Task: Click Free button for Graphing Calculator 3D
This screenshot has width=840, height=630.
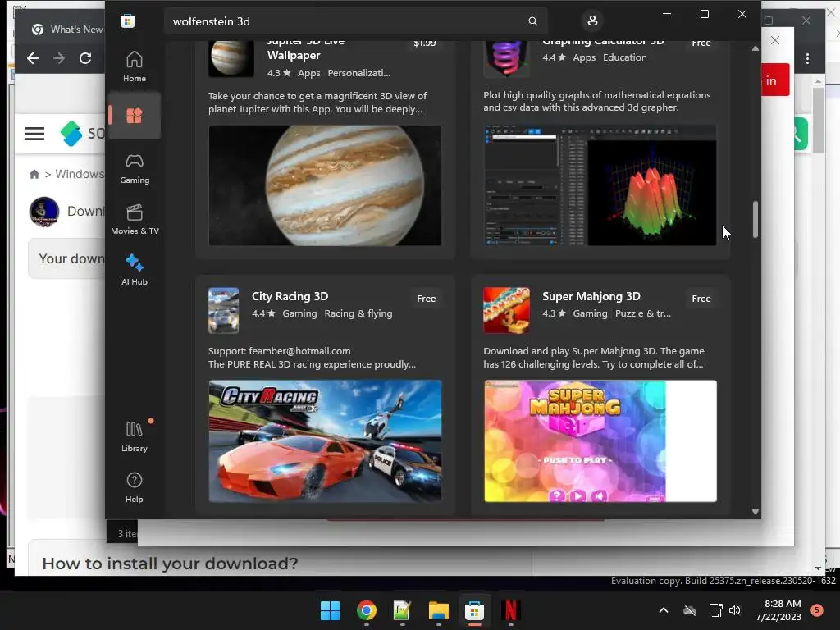Action: (701, 43)
